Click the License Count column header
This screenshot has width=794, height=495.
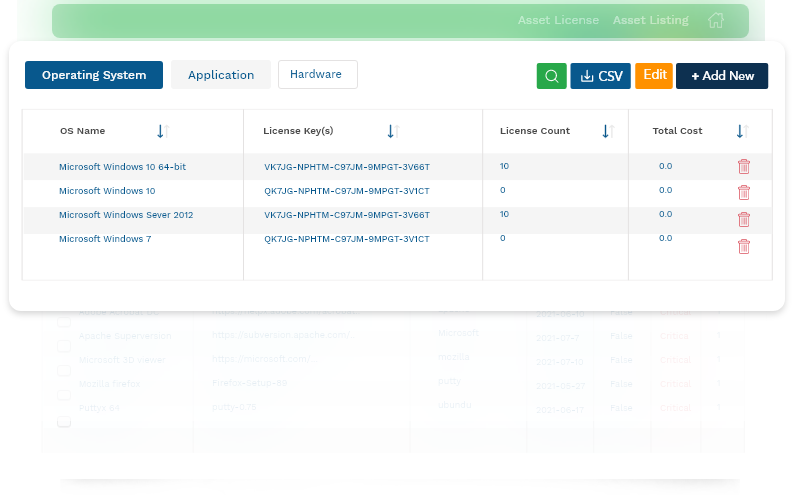coord(535,131)
